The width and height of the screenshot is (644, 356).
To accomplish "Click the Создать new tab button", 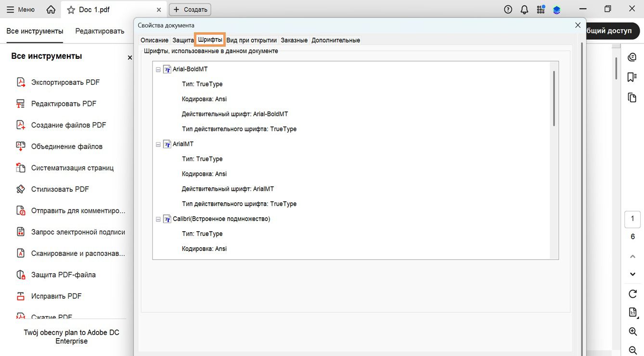I will click(x=190, y=10).
